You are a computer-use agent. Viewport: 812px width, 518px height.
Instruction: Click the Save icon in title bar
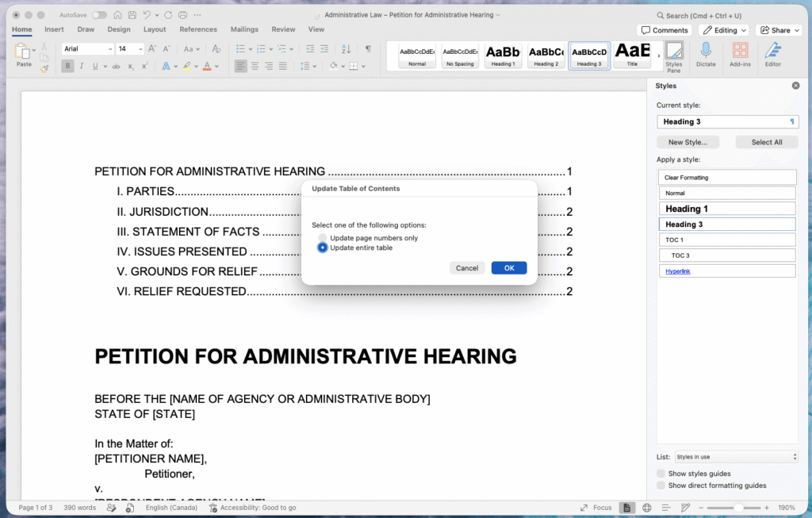tap(132, 15)
